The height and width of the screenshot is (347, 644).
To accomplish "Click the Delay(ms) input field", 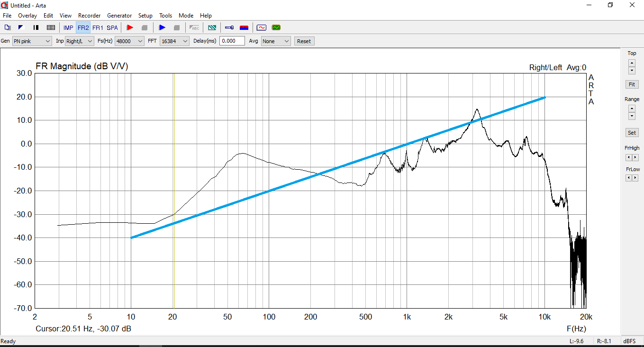I will (232, 41).
